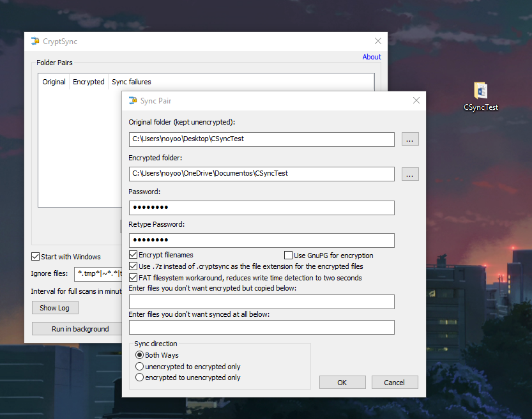Enable Use GnuPG for encryption
Screen dimensions: 532x419
tap(288, 255)
